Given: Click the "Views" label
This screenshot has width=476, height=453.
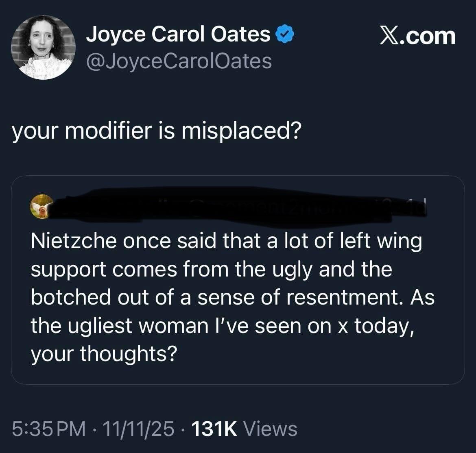Looking at the screenshot, I should coord(270,429).
